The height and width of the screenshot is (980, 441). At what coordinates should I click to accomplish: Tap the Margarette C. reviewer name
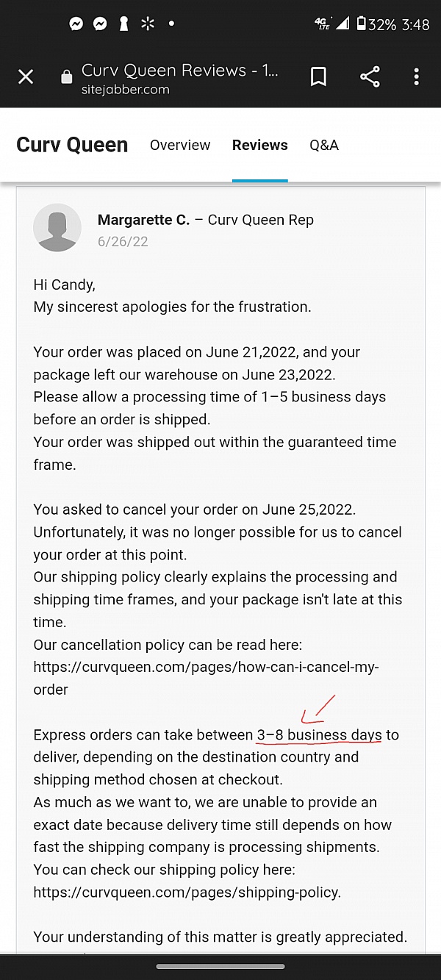tap(143, 220)
